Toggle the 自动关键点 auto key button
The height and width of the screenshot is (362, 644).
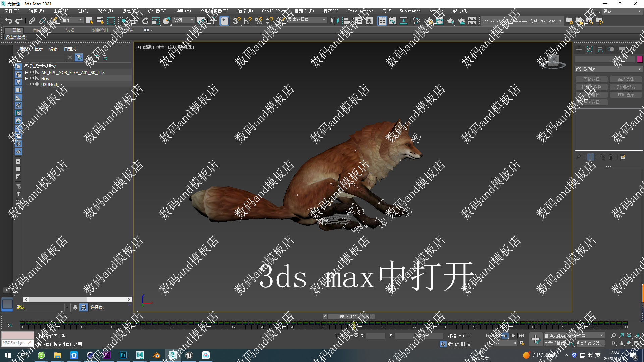(x=554, y=336)
